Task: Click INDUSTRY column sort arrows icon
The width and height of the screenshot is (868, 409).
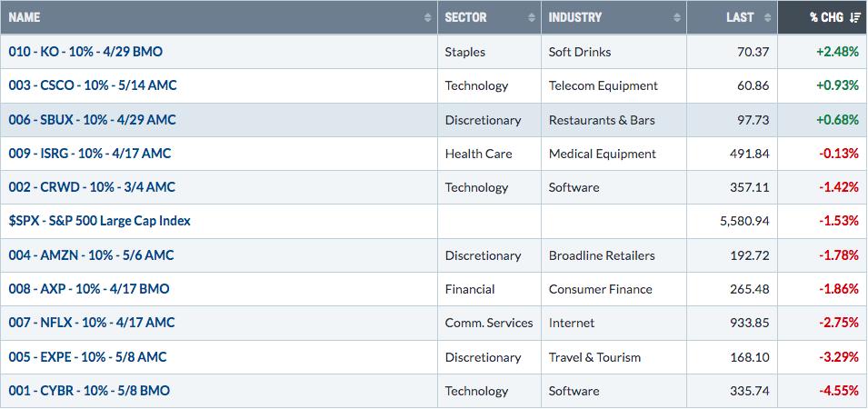Action: click(x=676, y=17)
